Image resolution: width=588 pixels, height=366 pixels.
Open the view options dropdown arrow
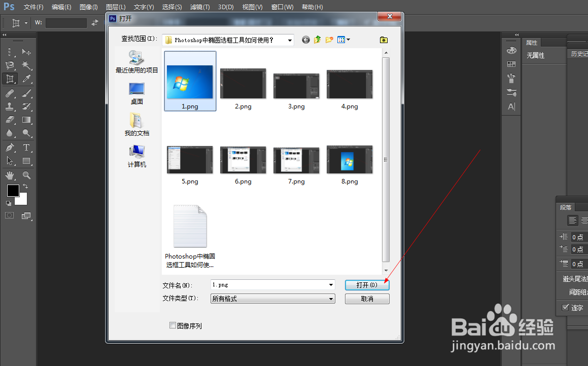pyautogui.click(x=349, y=40)
